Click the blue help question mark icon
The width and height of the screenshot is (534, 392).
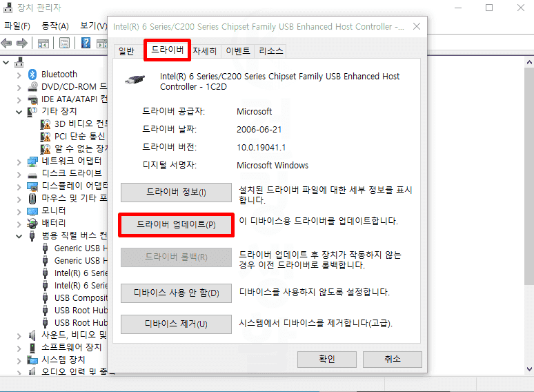click(x=86, y=43)
